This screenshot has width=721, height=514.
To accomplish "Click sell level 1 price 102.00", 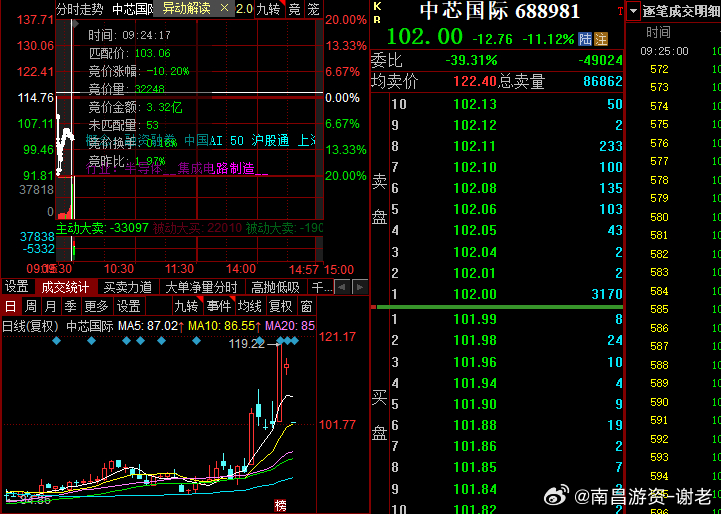I will pyautogui.click(x=475, y=294).
